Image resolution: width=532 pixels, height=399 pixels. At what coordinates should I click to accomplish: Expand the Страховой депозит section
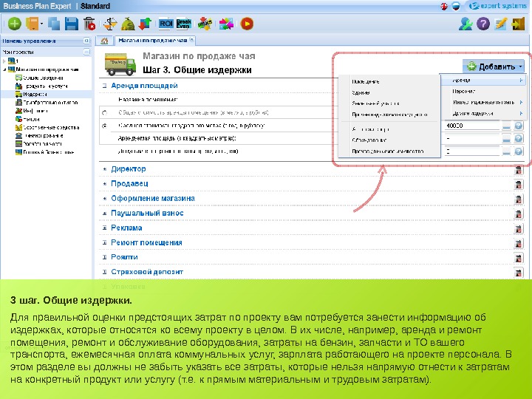104,272
